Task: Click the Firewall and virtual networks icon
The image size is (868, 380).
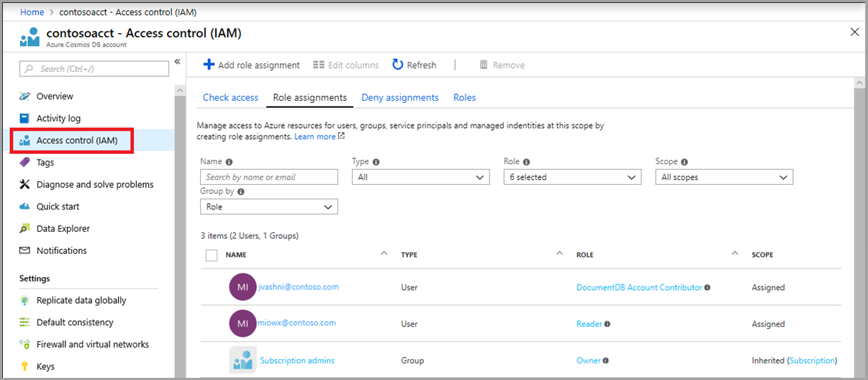Action: [x=25, y=345]
